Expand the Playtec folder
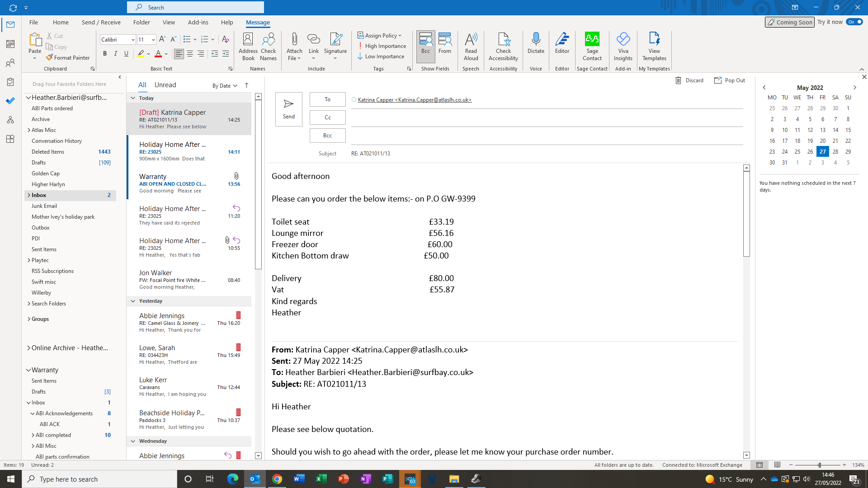This screenshot has height=488, width=868. (29, 260)
